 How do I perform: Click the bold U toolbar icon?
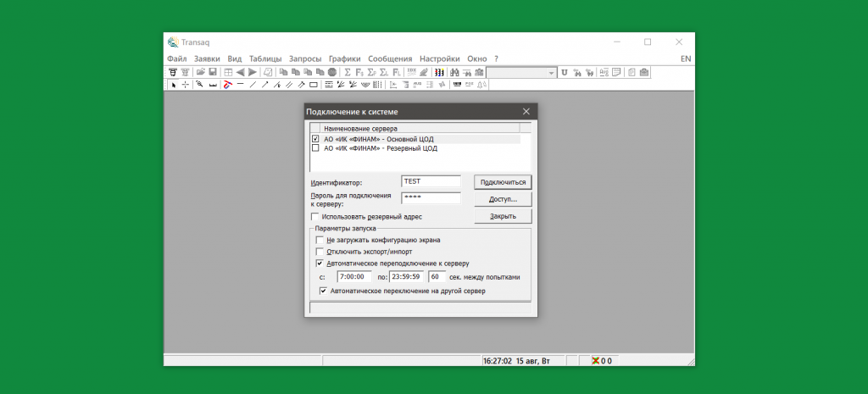(x=564, y=73)
